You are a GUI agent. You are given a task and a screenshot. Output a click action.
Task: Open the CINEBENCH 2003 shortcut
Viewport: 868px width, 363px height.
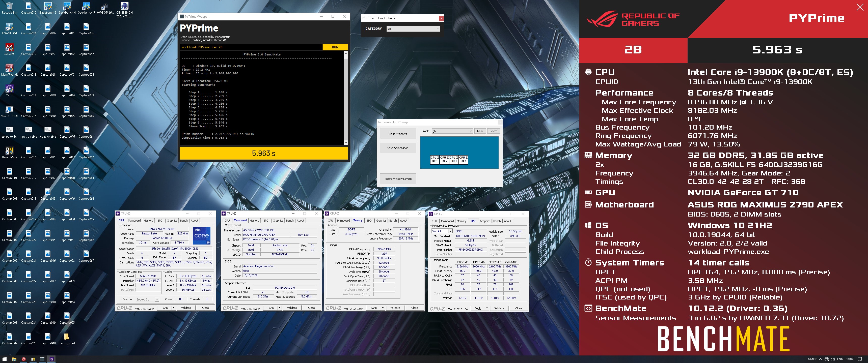(124, 10)
